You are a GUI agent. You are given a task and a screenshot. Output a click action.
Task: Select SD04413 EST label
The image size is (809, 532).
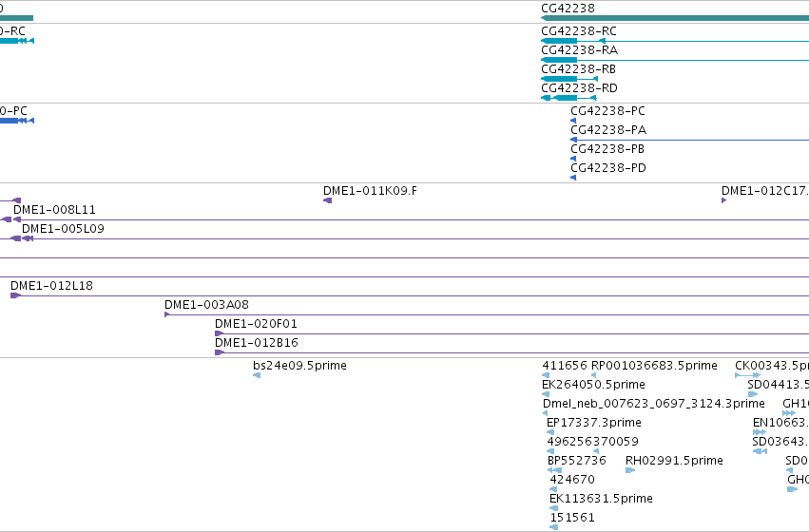coord(778,385)
